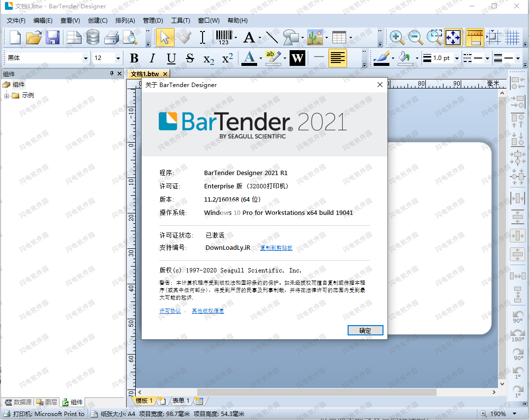
Task: Expand the 示例 folder in the tree
Action: (x=6, y=96)
